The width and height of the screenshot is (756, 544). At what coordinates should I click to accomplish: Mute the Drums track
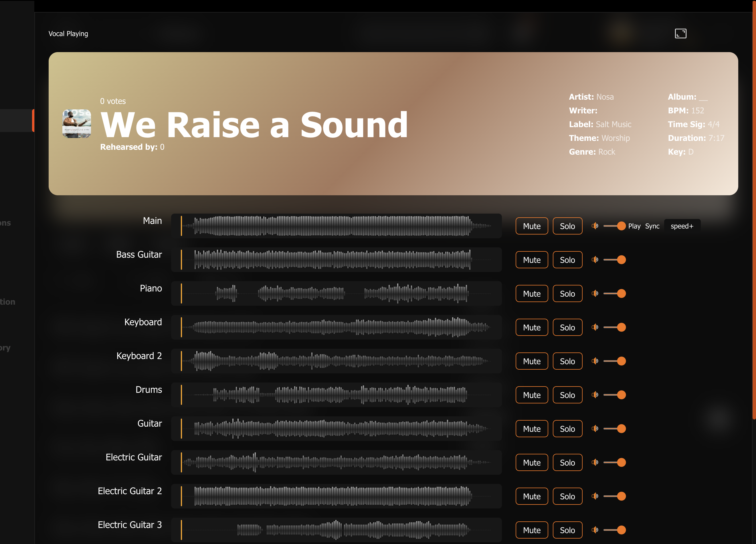tap(532, 395)
